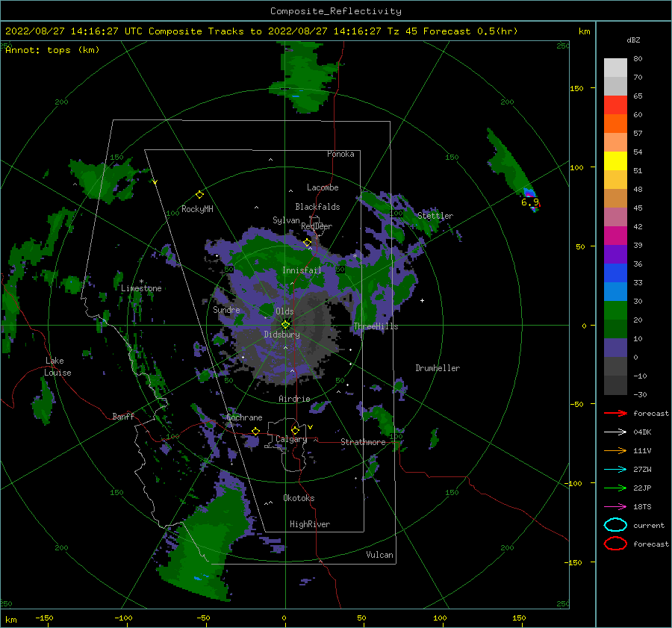Click the dBZ legend heading
672x628 pixels.
[x=633, y=40]
